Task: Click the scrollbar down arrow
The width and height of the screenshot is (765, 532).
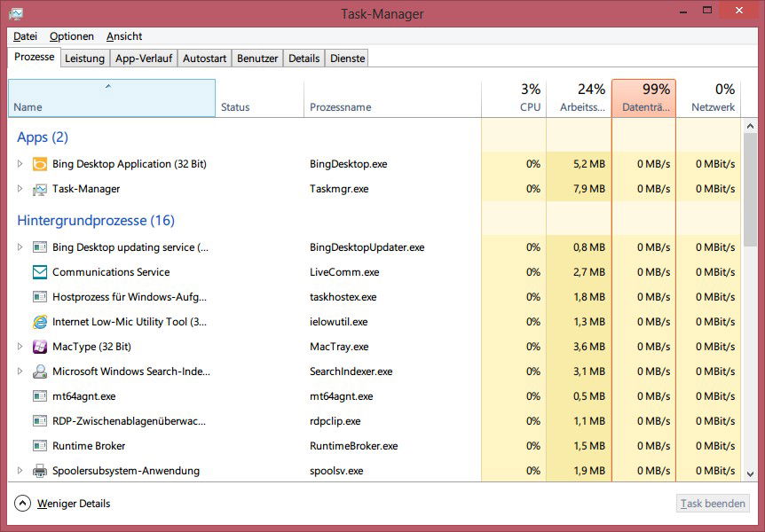Action: click(x=751, y=473)
